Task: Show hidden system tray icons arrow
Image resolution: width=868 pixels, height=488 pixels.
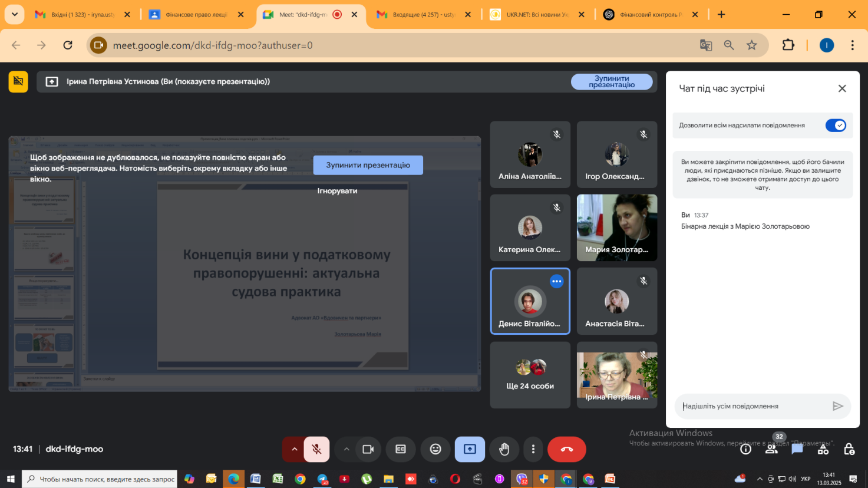Action: pyautogui.click(x=760, y=479)
